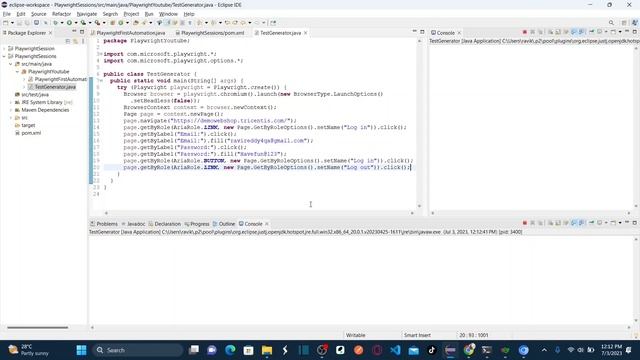Image resolution: width=640 pixels, height=360 pixels.
Task: Toggle Show Console on output in bottom Console
Action: point(574,223)
